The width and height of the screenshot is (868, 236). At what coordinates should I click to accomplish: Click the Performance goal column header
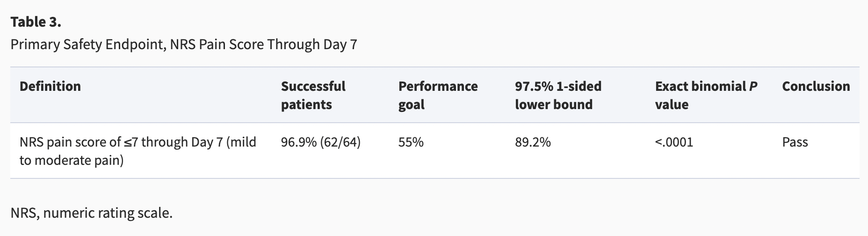coord(438,95)
